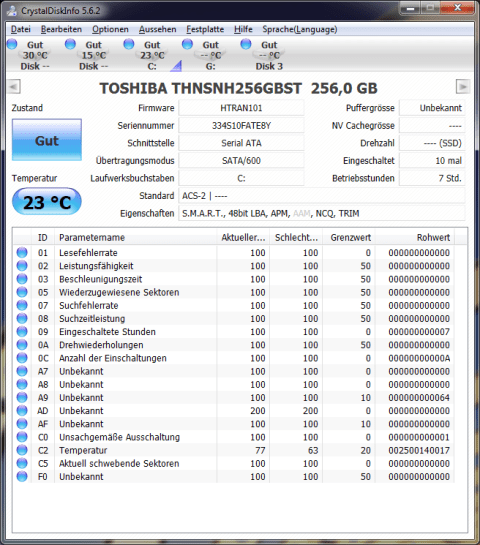
Task: Click status orb for Eingeschaltete Stunden
Action: (x=22, y=332)
